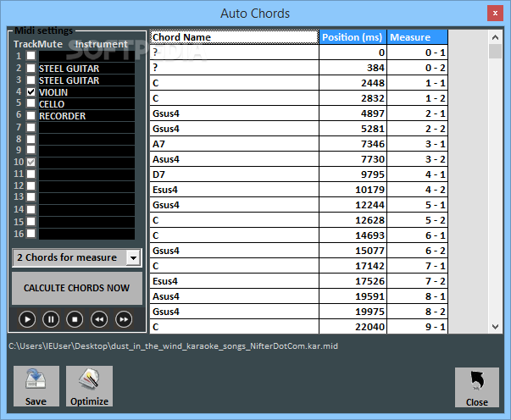511x420 pixels.
Task: Toggle mute checkbox for track 13
Action: 31,197
